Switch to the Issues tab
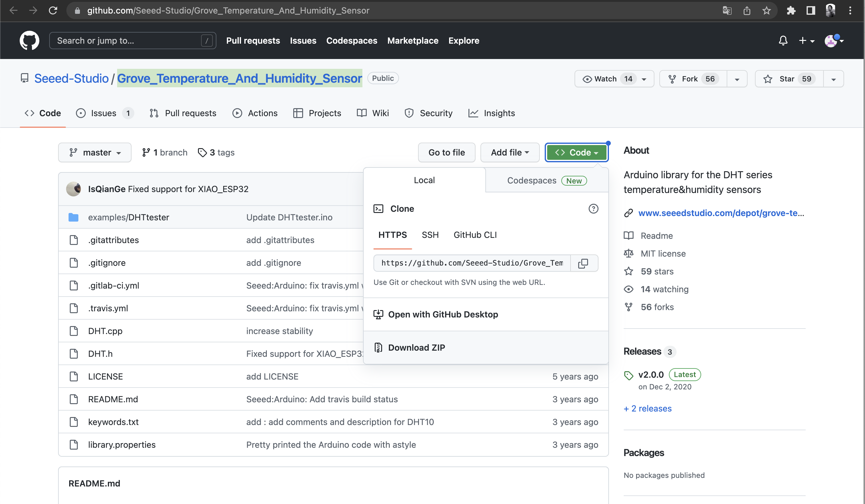The height and width of the screenshot is (504, 865). (x=105, y=113)
